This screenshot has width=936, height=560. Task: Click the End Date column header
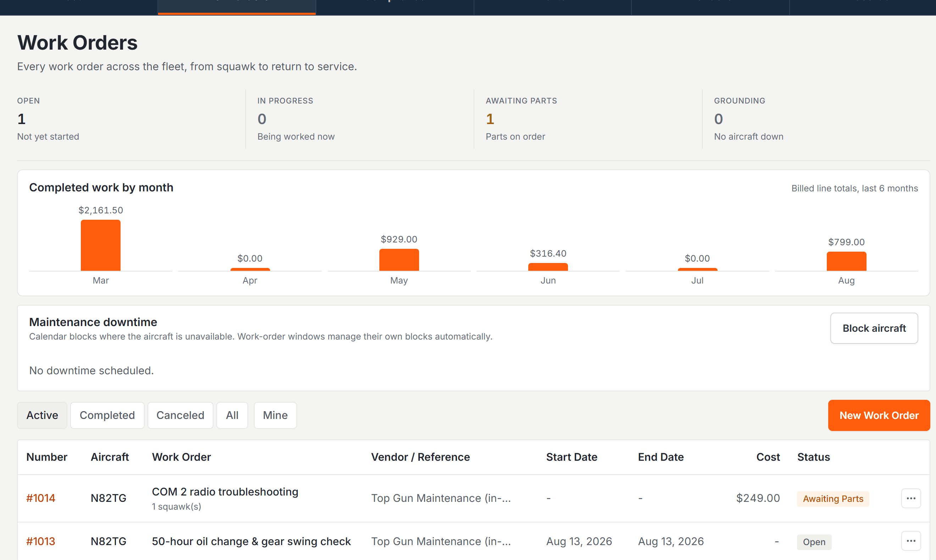click(661, 457)
